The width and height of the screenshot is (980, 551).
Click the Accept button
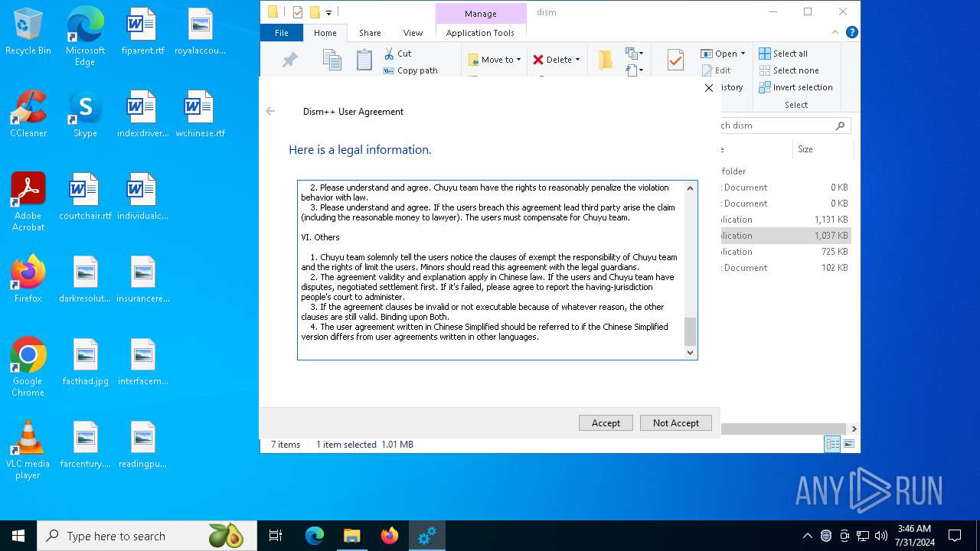[606, 422]
